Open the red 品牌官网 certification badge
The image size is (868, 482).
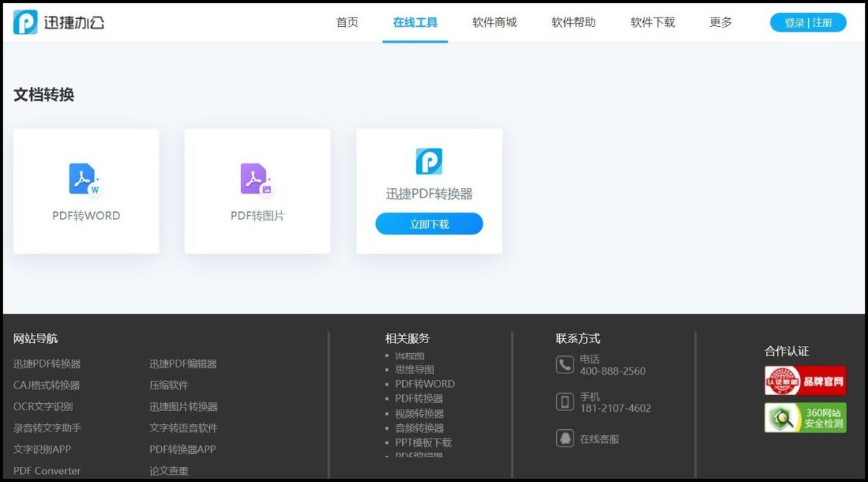pos(805,381)
